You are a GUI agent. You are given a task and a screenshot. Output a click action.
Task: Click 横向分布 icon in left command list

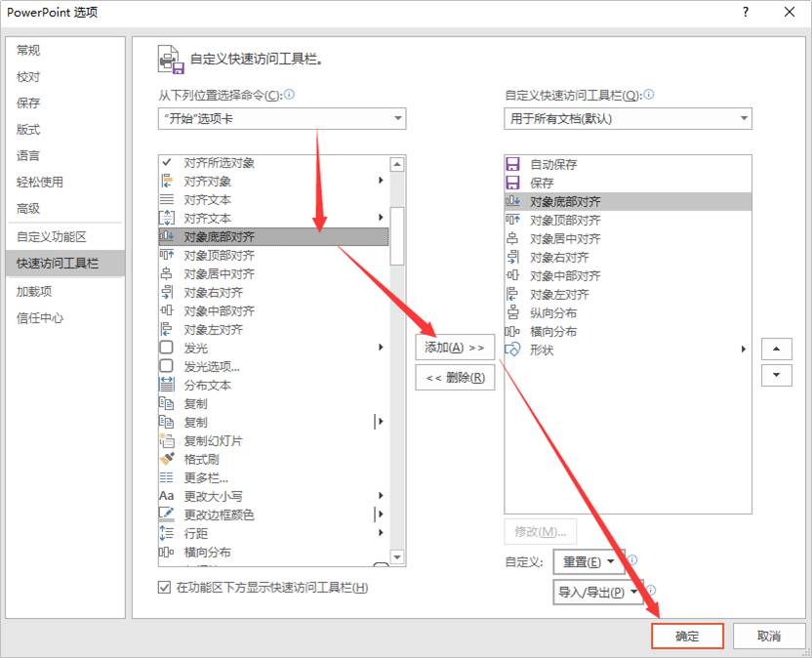point(166,552)
